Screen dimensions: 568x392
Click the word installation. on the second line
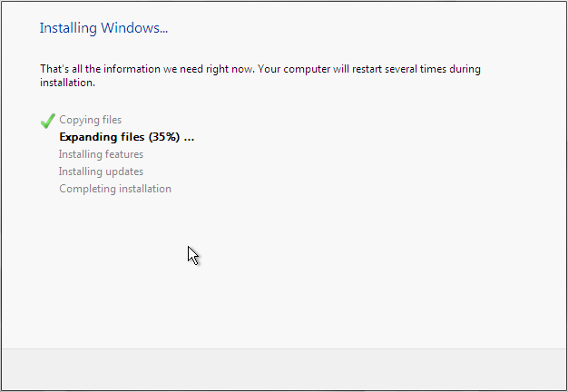pos(67,83)
